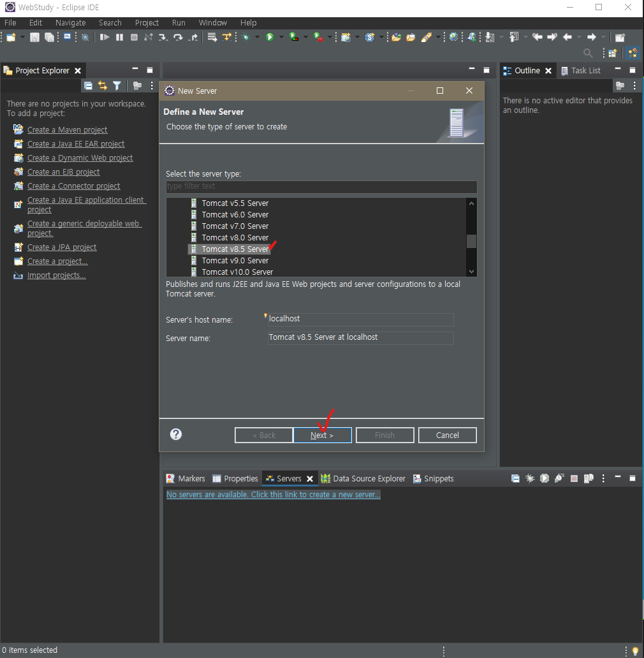The width and height of the screenshot is (644, 658).
Task: Click the Server name text field
Action: [x=360, y=338]
